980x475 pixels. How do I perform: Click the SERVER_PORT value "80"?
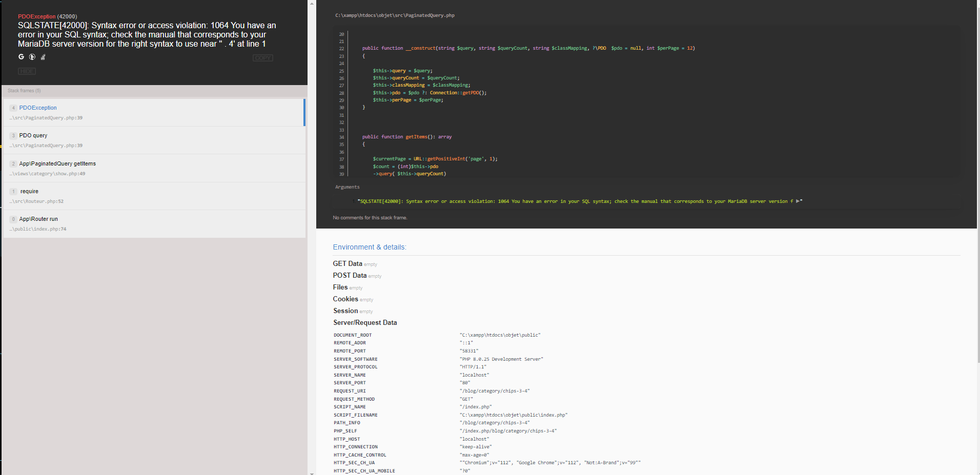pos(465,383)
